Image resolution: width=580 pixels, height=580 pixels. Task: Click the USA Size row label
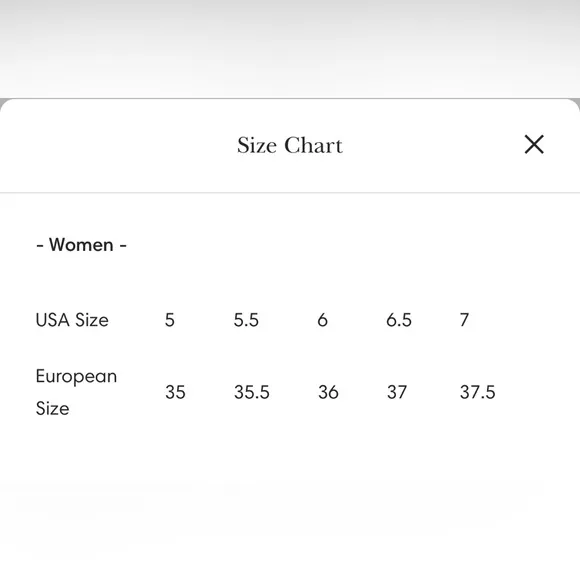pyautogui.click(x=72, y=320)
